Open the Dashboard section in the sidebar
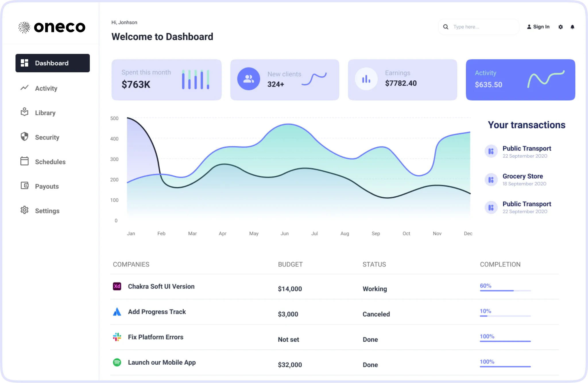588x383 pixels. 53,63
